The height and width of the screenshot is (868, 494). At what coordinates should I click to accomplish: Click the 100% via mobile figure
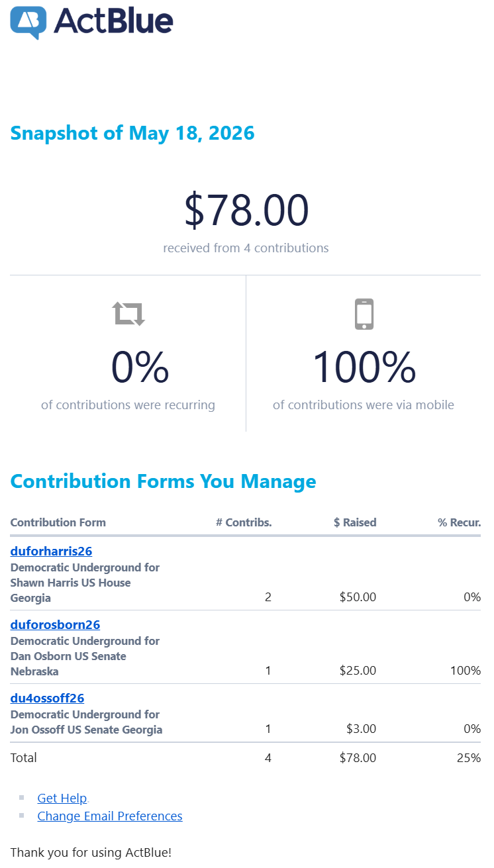click(364, 367)
